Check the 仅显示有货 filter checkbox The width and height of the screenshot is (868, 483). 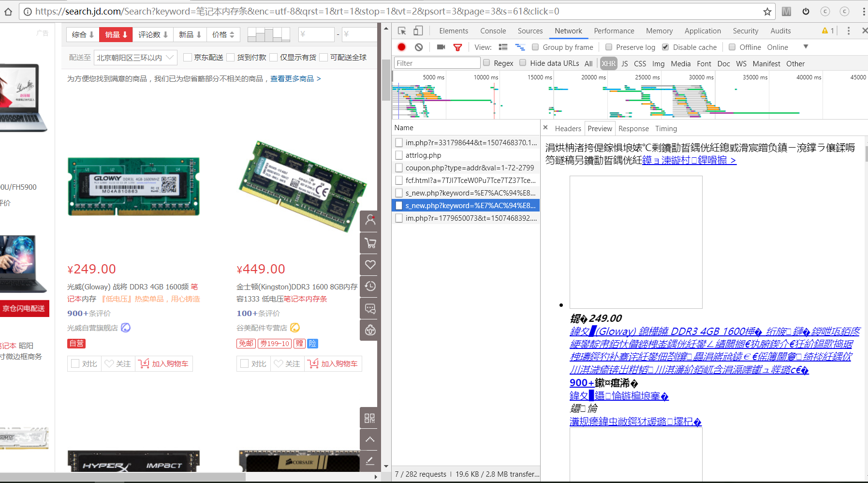tap(274, 58)
